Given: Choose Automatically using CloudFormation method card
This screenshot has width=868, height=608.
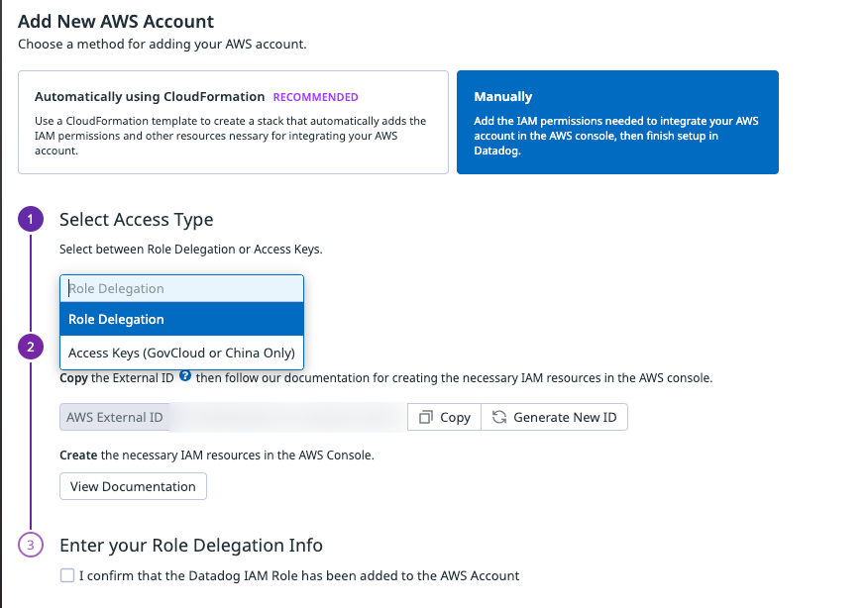Looking at the screenshot, I should point(233,122).
